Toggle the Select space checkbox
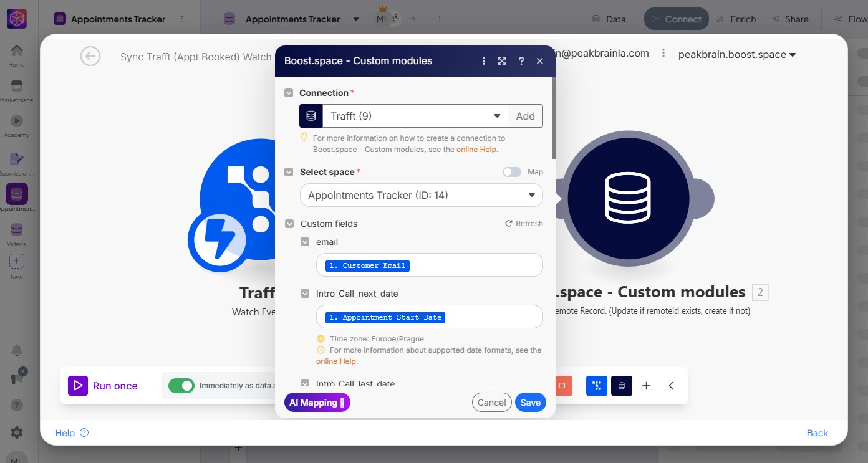Viewport: 868px width, 463px height. click(x=289, y=172)
